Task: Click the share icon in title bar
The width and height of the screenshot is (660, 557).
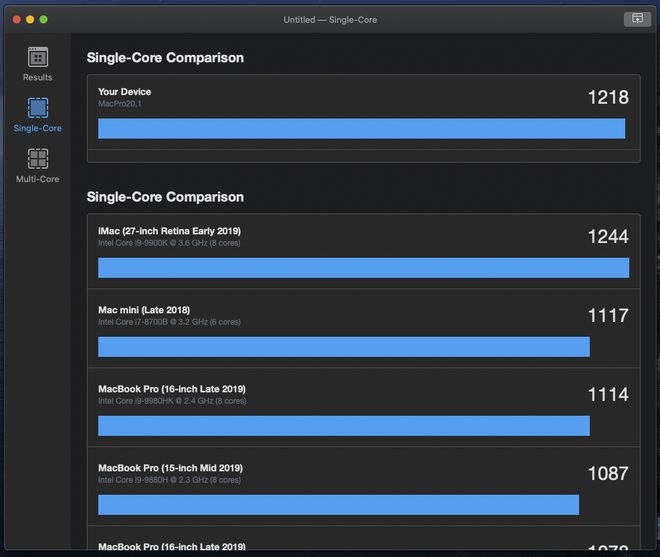Action: pyautogui.click(x=636, y=19)
